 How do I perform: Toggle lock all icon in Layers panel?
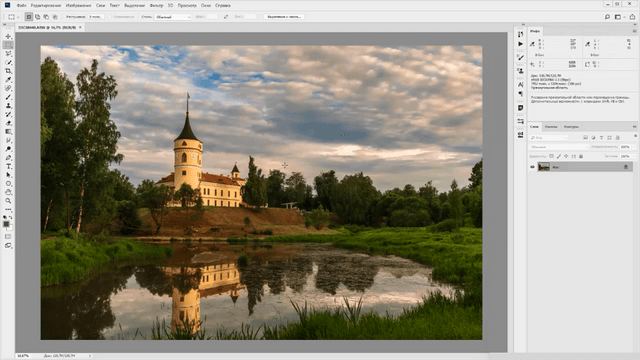point(581,156)
